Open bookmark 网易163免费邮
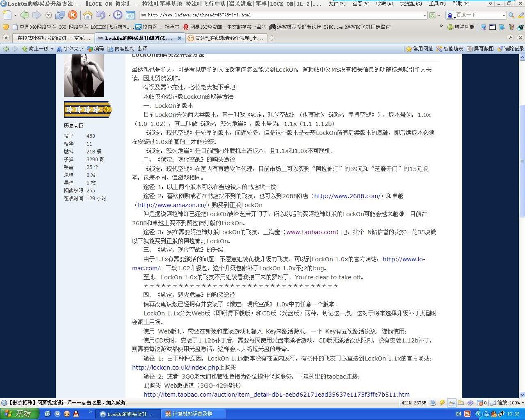This screenshot has width=525, height=420. tap(225, 27)
